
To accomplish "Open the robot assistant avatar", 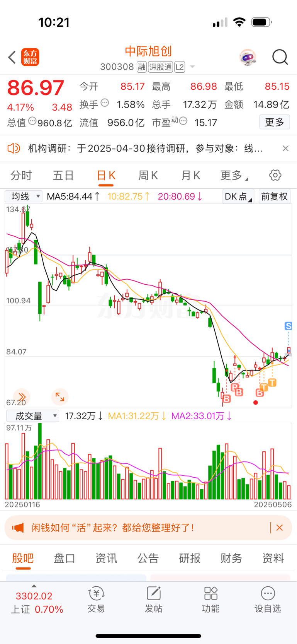I will (x=248, y=58).
